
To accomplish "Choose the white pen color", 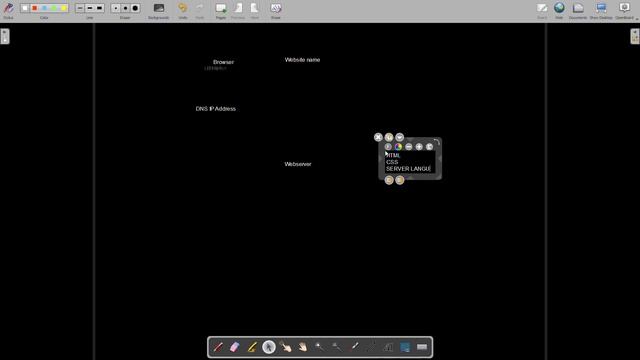I will 25,8.
